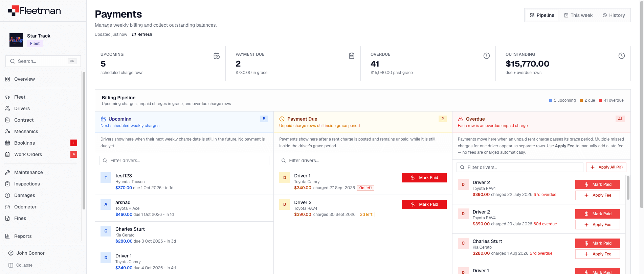This screenshot has width=644, height=274.
Task: Open Maintenance via its wrench icon
Action: click(7, 172)
